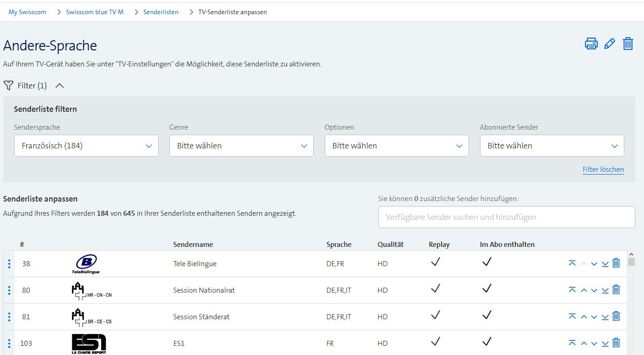Print the Andere-Sprache channel list

[x=591, y=44]
